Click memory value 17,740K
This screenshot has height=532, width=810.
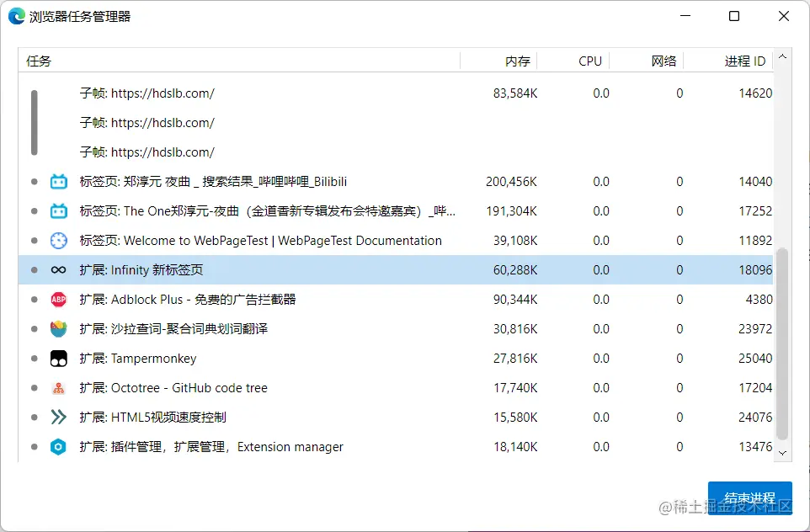click(515, 388)
